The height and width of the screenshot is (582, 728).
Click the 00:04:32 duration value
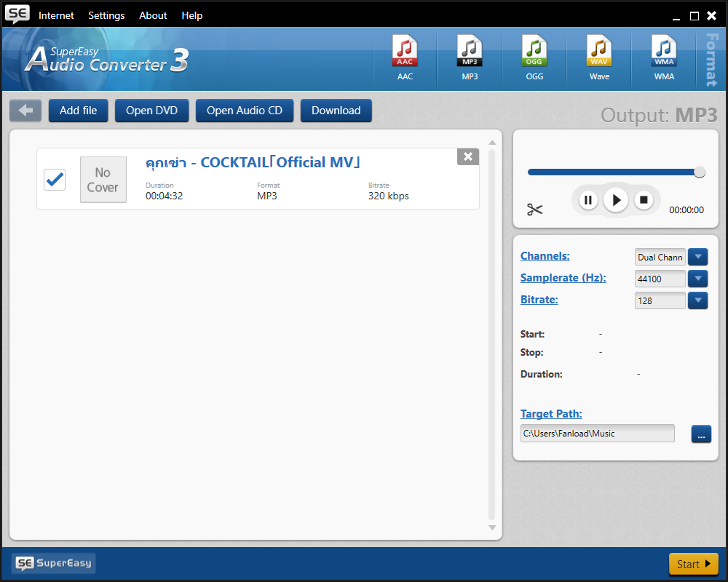[165, 196]
